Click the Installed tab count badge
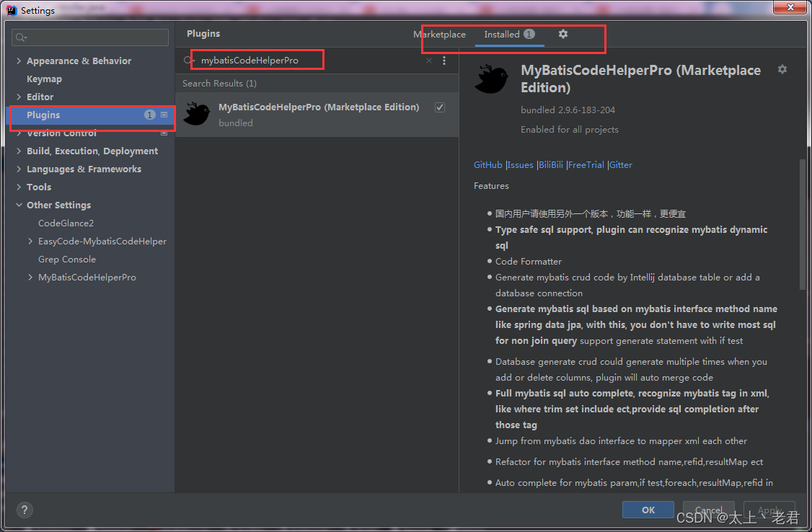This screenshot has width=812, height=532. (529, 34)
